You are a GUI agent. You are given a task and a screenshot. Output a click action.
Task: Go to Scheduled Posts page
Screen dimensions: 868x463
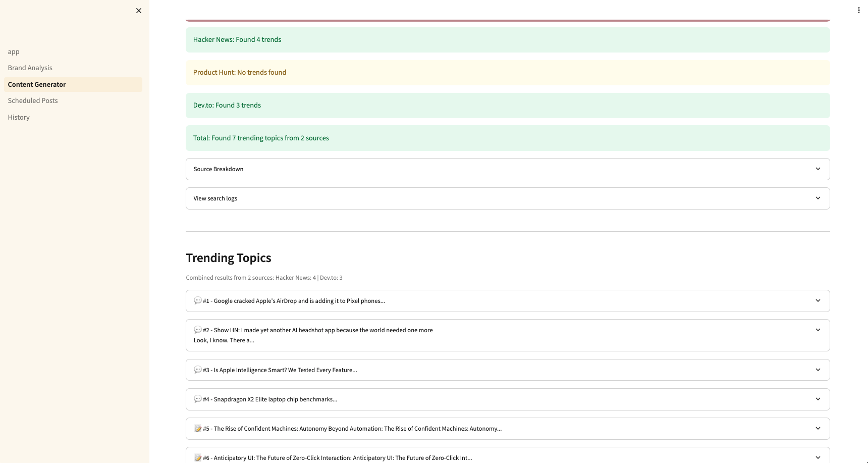33,101
